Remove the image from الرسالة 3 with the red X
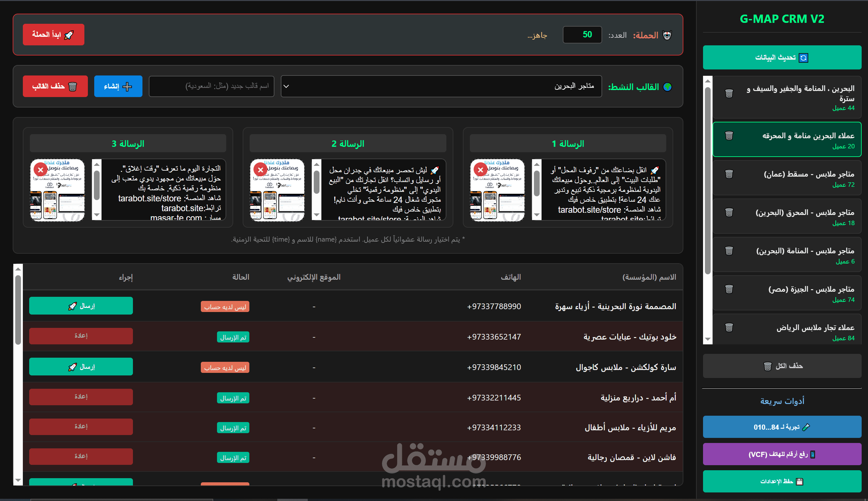 pos(41,170)
